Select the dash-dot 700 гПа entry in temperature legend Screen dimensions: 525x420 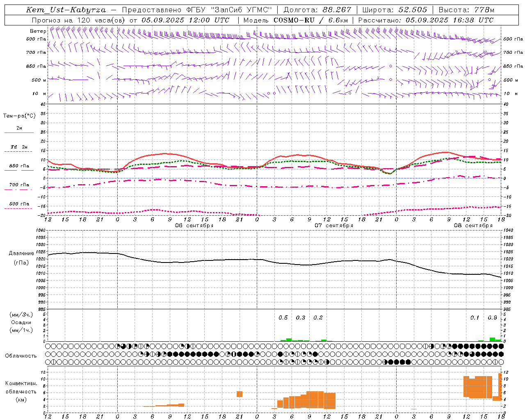pyautogui.click(x=19, y=187)
